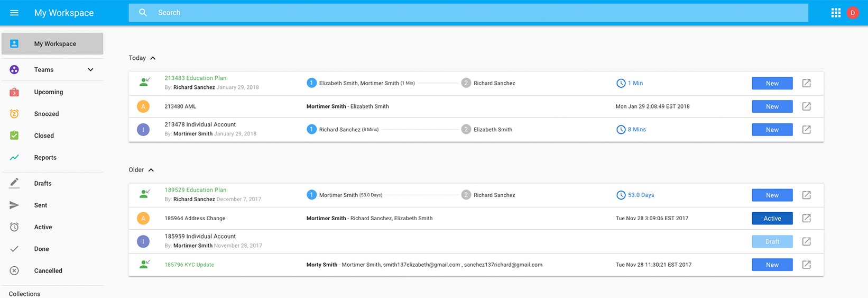Go to Snoozed in sidebar
Screen dimensions: 868x298
tap(47, 114)
